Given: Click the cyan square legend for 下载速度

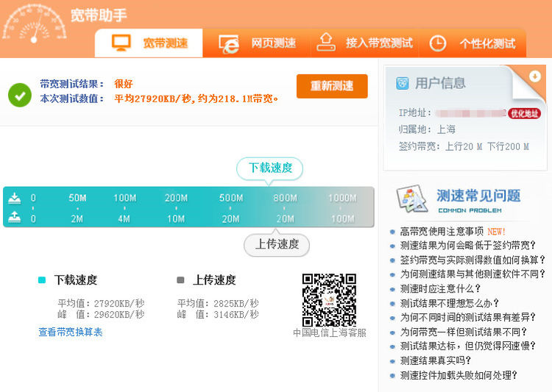Looking at the screenshot, I should coord(42,280).
